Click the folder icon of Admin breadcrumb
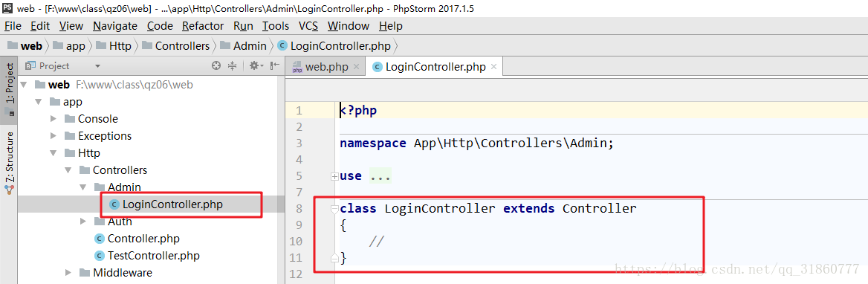This screenshot has width=868, height=284. 224,46
